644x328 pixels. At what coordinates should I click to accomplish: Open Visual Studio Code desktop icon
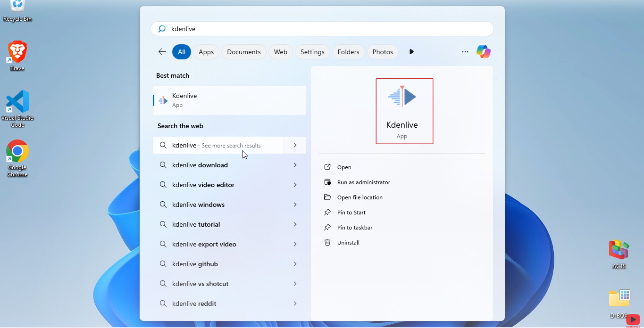(x=17, y=108)
